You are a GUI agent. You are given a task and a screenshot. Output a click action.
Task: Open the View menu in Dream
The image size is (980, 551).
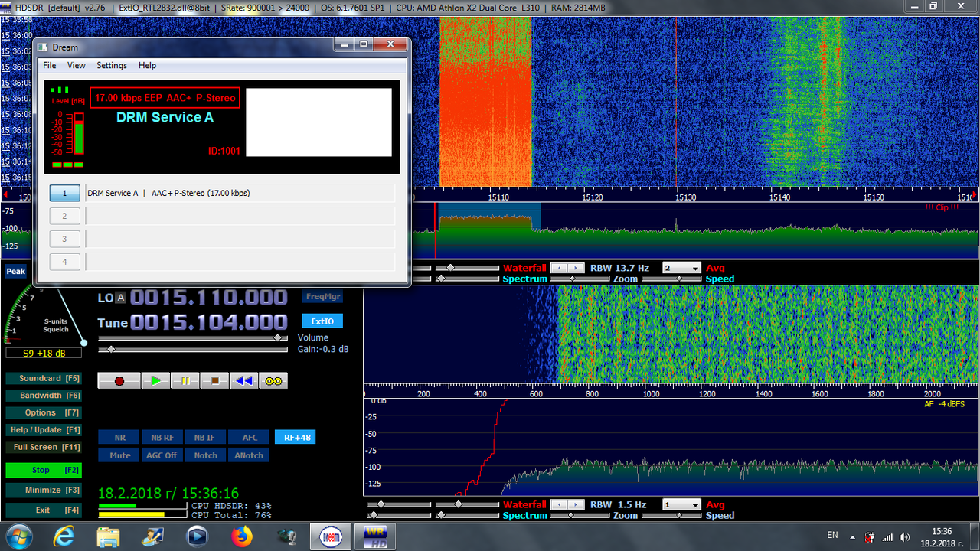click(76, 66)
